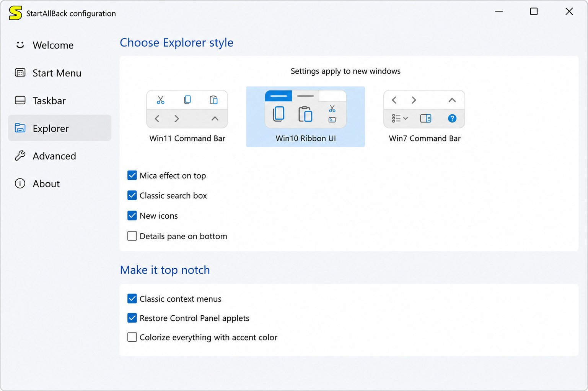Uncheck the New icons checkbox
This screenshot has width=588, height=391.
132,216
